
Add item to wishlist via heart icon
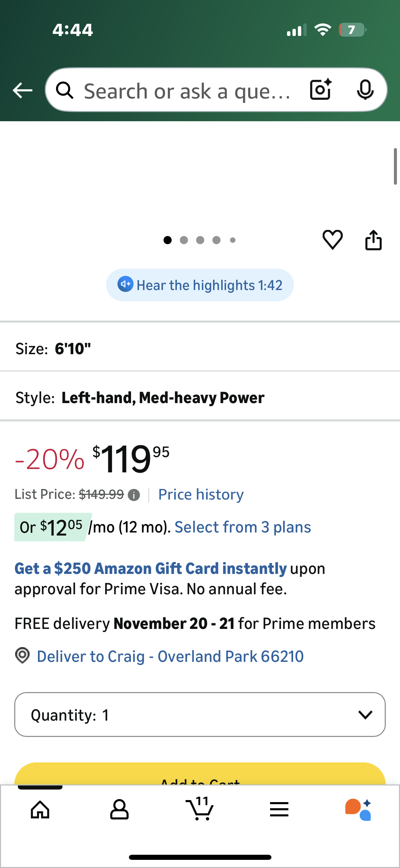tap(333, 240)
